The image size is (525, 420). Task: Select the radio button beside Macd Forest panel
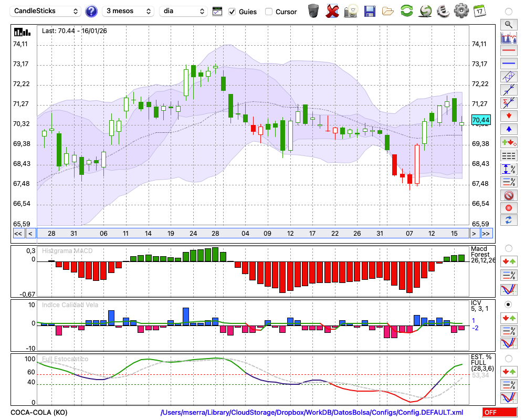[508, 248]
